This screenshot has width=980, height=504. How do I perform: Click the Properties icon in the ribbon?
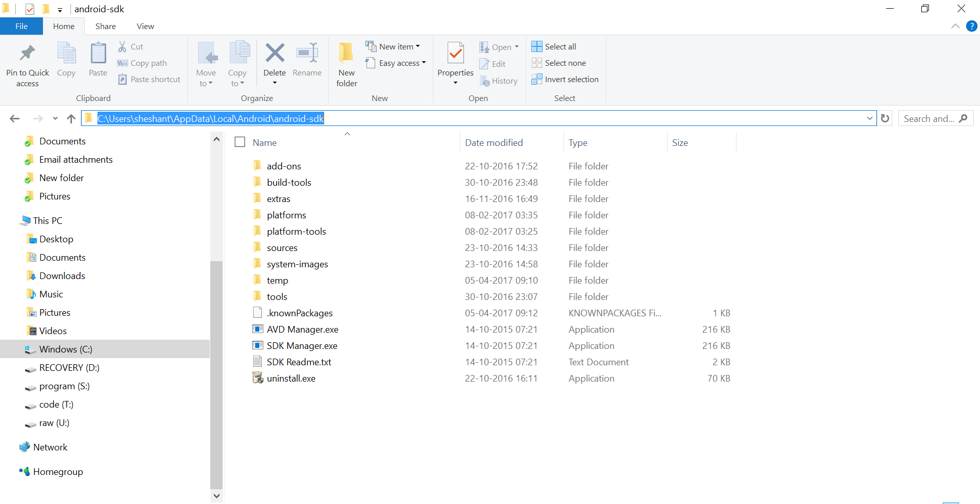pos(455,53)
